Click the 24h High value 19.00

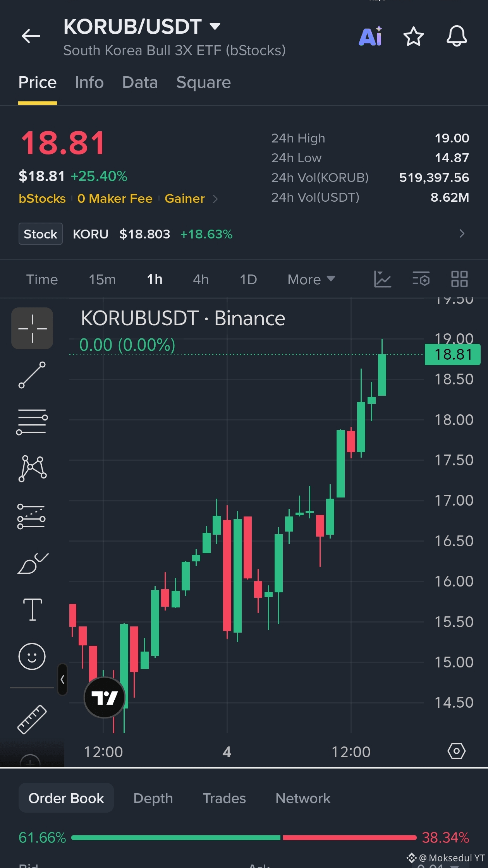click(452, 138)
